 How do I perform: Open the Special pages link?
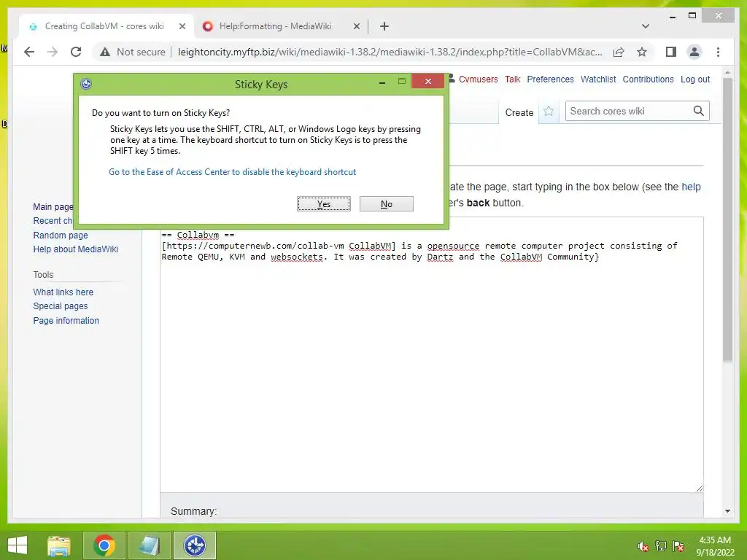(x=61, y=306)
